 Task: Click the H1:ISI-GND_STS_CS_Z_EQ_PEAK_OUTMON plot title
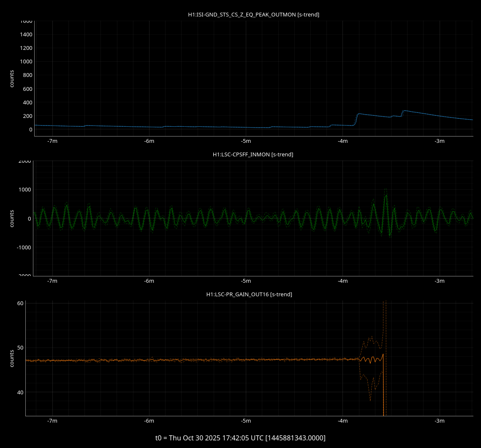253,15
